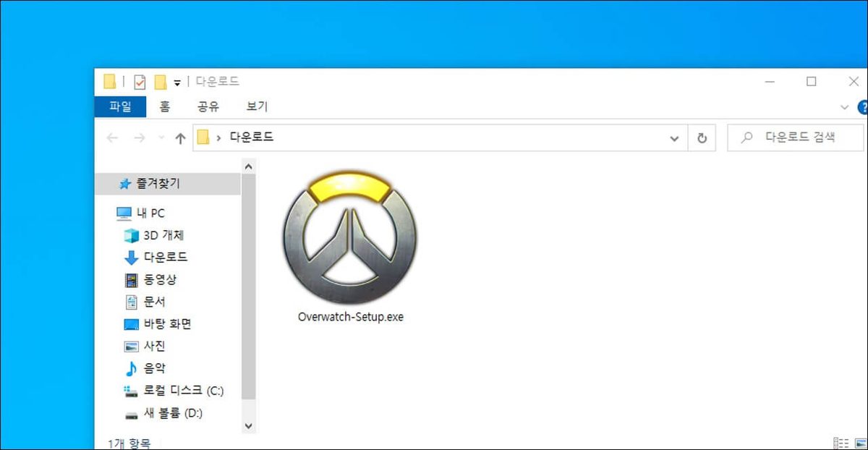Close the 다운로드 Explorer window
This screenshot has height=450, width=868.
[x=853, y=82]
